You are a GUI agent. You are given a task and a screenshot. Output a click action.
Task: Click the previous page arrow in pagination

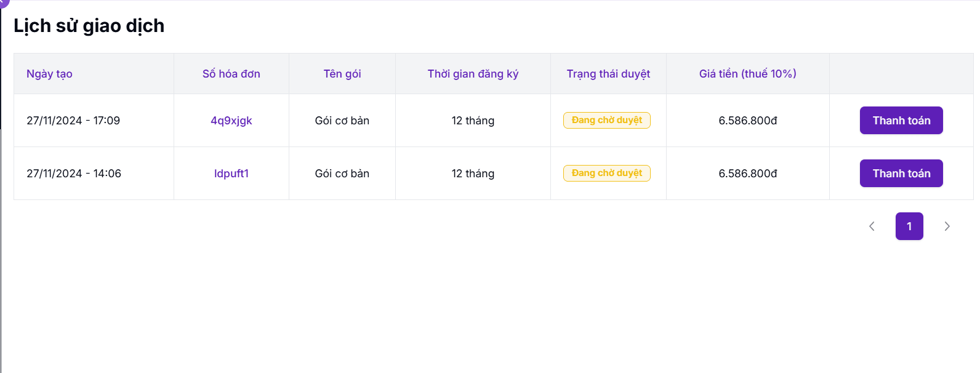872,227
